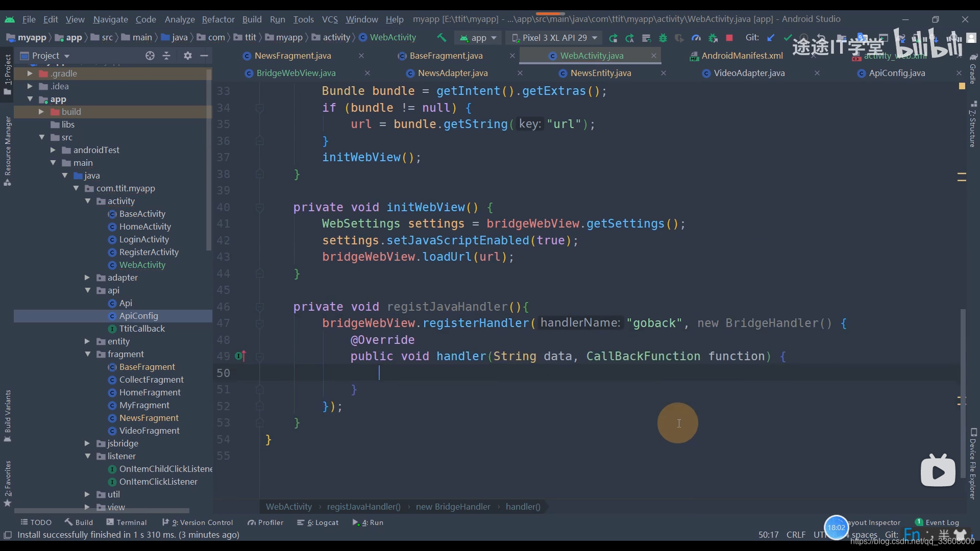The image size is (980, 551).
Task: Click the Project panel horizontal scrollbar
Action: (x=102, y=510)
